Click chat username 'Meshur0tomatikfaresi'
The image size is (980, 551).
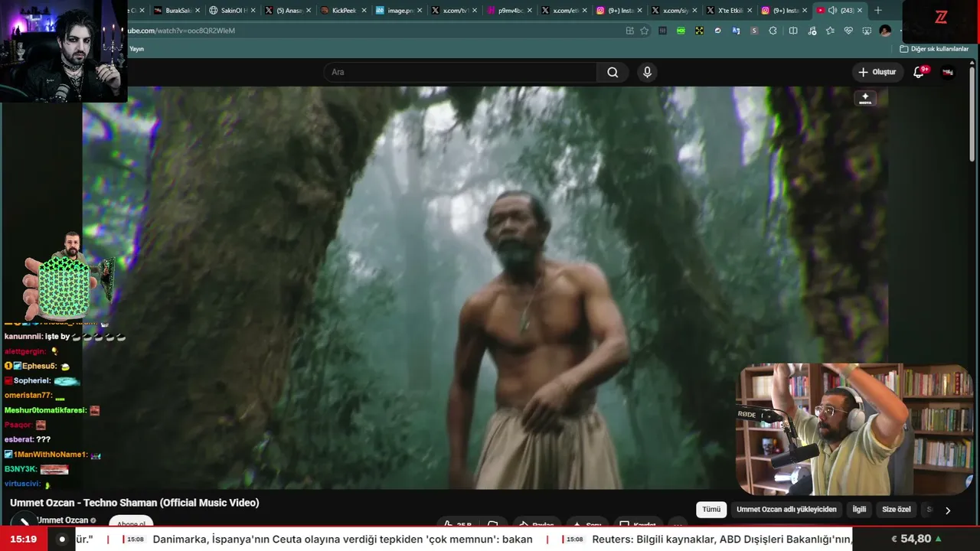tap(45, 410)
